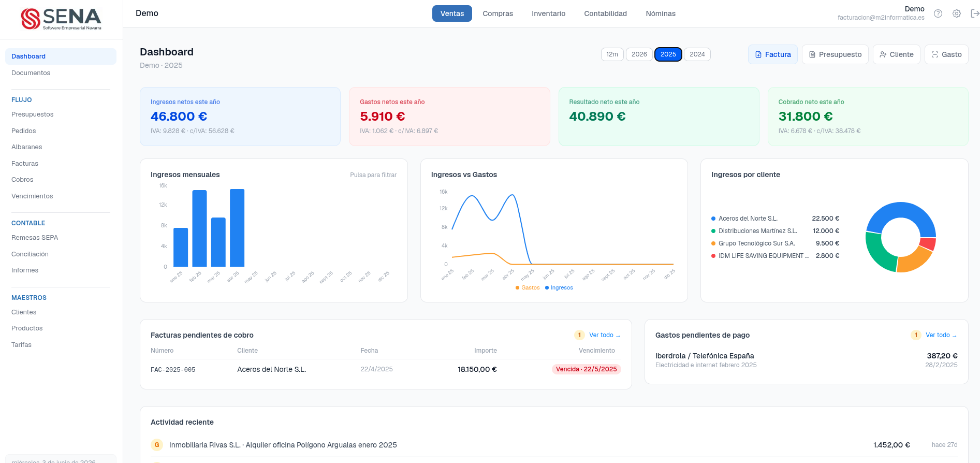
Task: Click the Distribuciones Martínez S.L. legend entry
Action: coord(775,231)
